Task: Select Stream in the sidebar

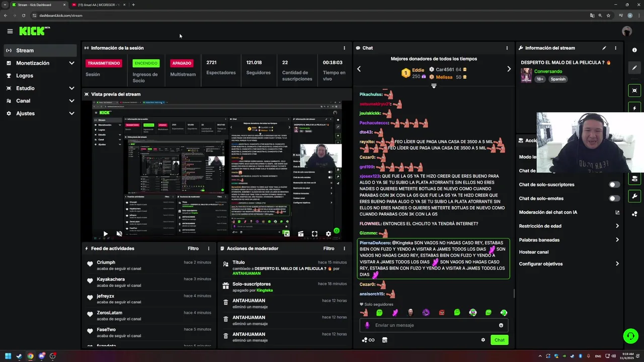Action: pyautogui.click(x=40, y=50)
